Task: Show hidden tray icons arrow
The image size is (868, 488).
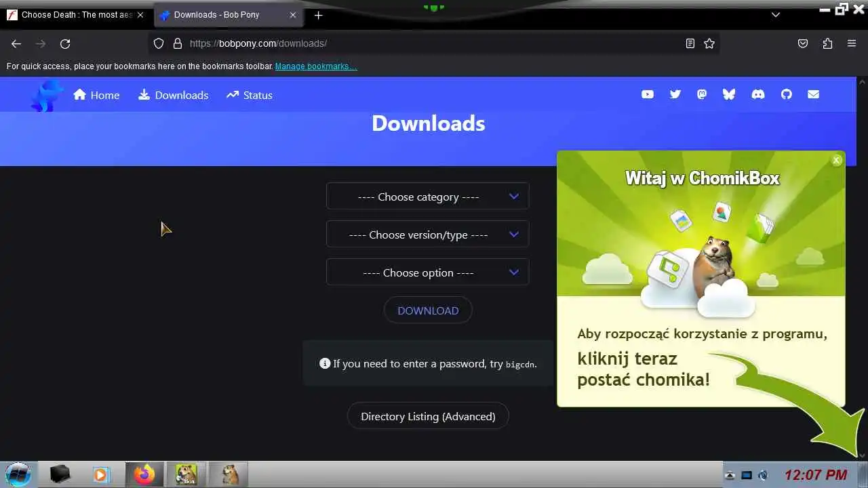Action: click(x=730, y=475)
